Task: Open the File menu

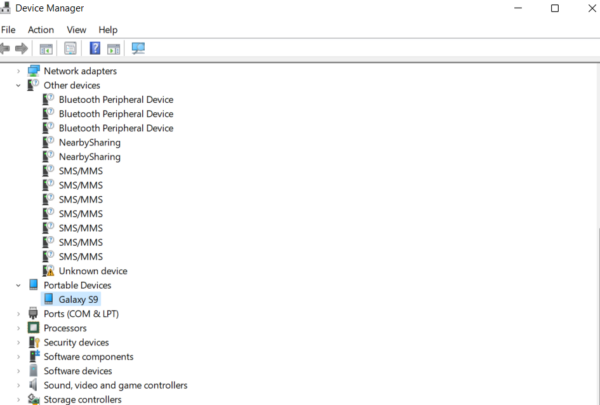Action: pos(9,30)
